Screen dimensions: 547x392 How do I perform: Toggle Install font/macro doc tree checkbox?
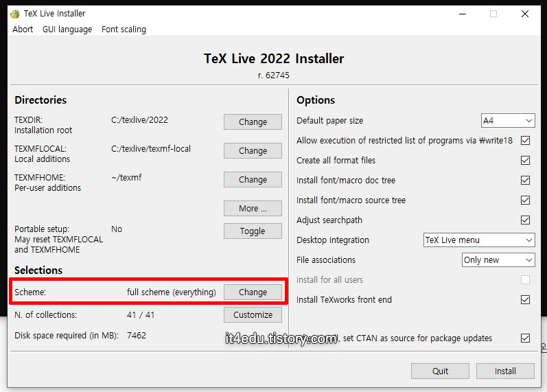point(525,180)
